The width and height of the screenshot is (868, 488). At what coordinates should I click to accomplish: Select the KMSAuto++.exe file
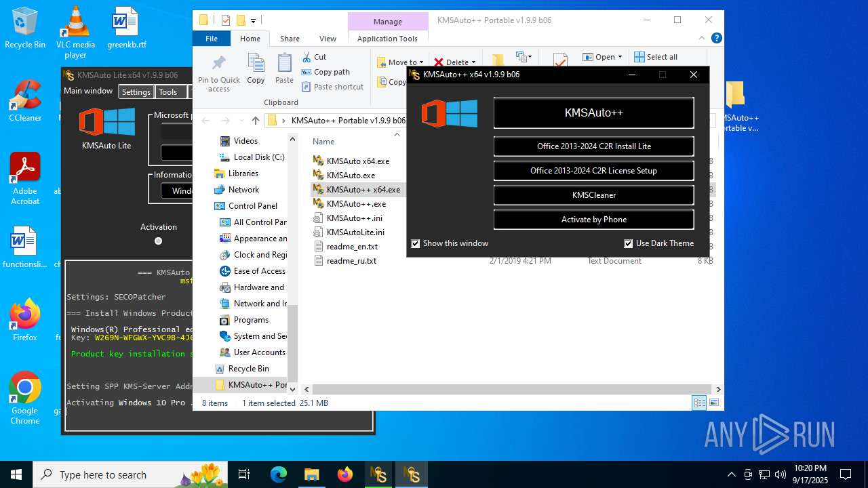[x=357, y=204]
